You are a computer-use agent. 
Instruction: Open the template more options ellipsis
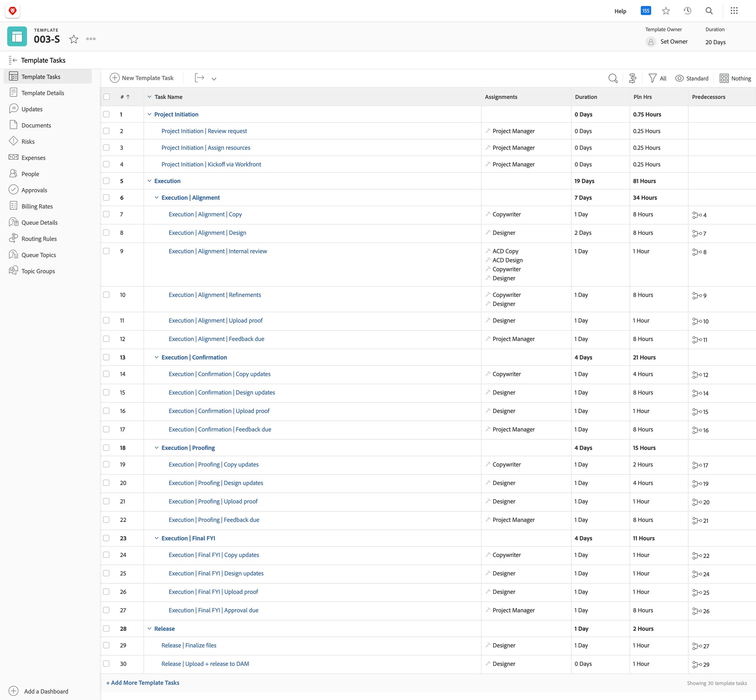pyautogui.click(x=91, y=39)
